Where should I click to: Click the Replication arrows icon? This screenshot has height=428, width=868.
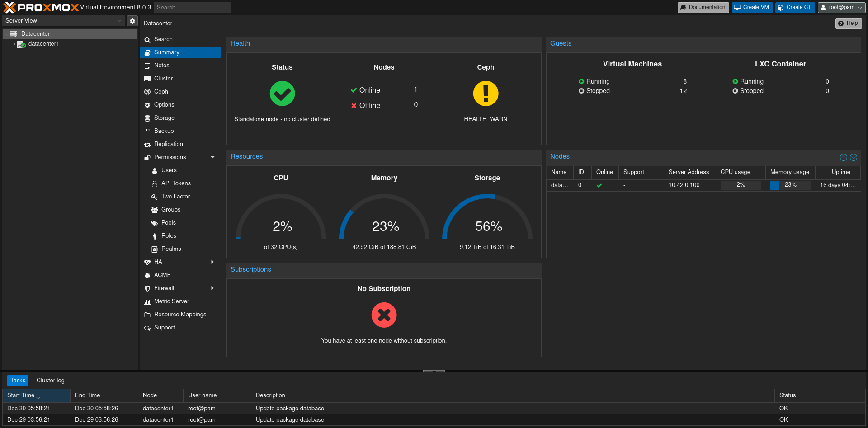pyautogui.click(x=147, y=145)
